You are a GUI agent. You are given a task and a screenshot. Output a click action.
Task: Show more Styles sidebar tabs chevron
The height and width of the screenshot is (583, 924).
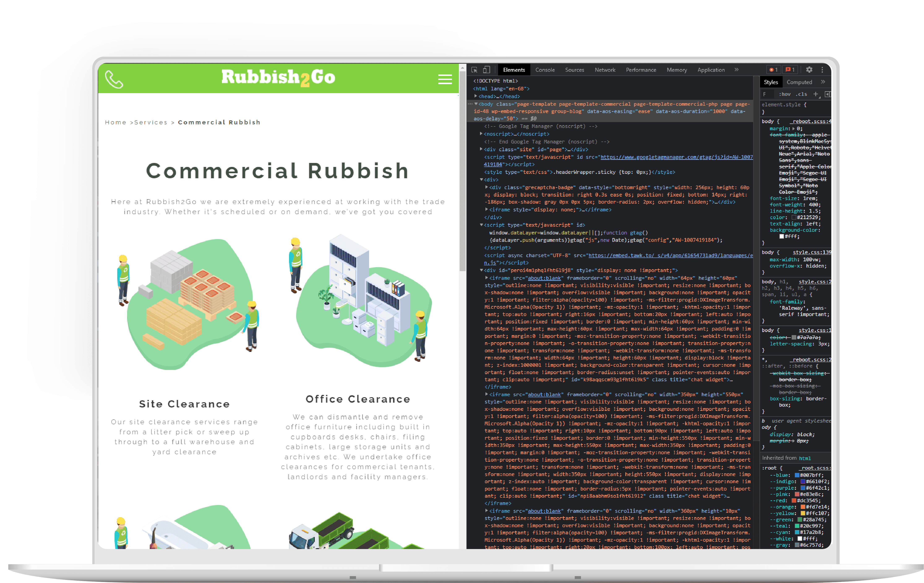[x=823, y=82]
